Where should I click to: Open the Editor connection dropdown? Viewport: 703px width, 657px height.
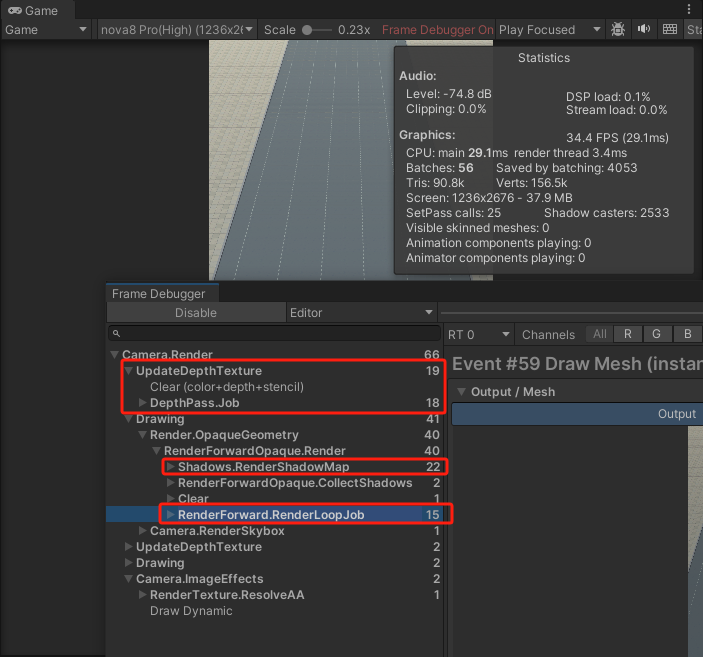[361, 313]
